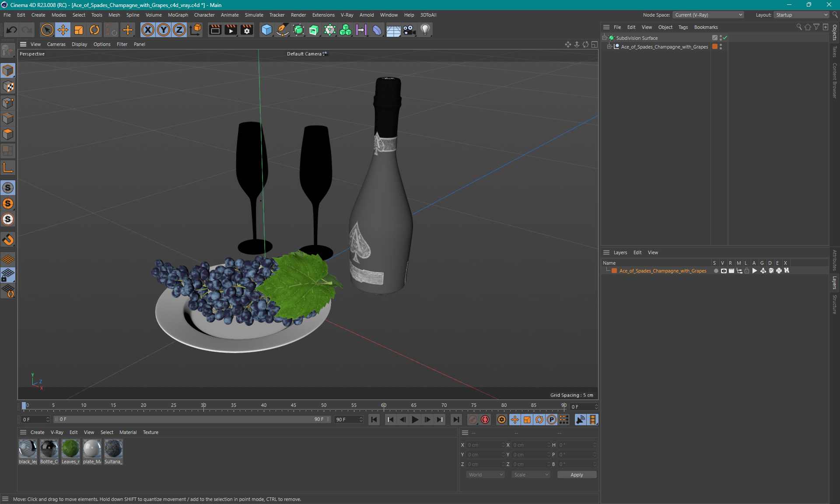Screen dimensions: 840x504
Task: Select the Sultana material thumbnail
Action: click(x=113, y=449)
